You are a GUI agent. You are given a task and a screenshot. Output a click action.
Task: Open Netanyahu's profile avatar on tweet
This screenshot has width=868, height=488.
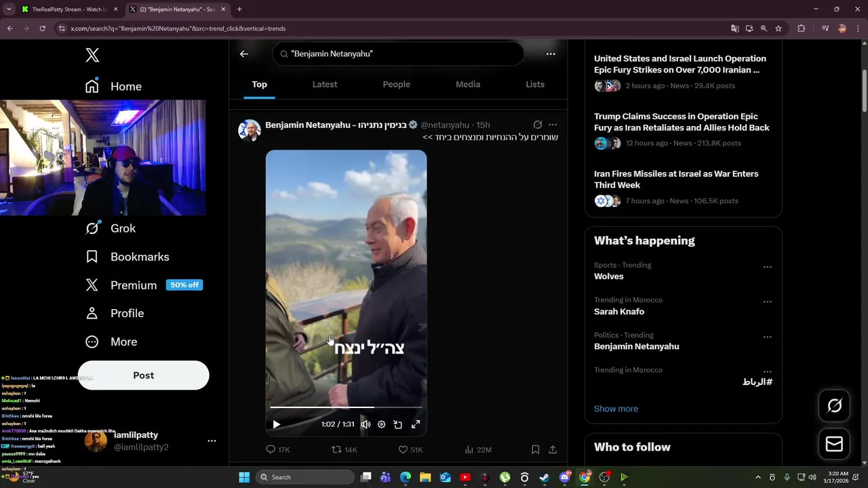pyautogui.click(x=250, y=130)
